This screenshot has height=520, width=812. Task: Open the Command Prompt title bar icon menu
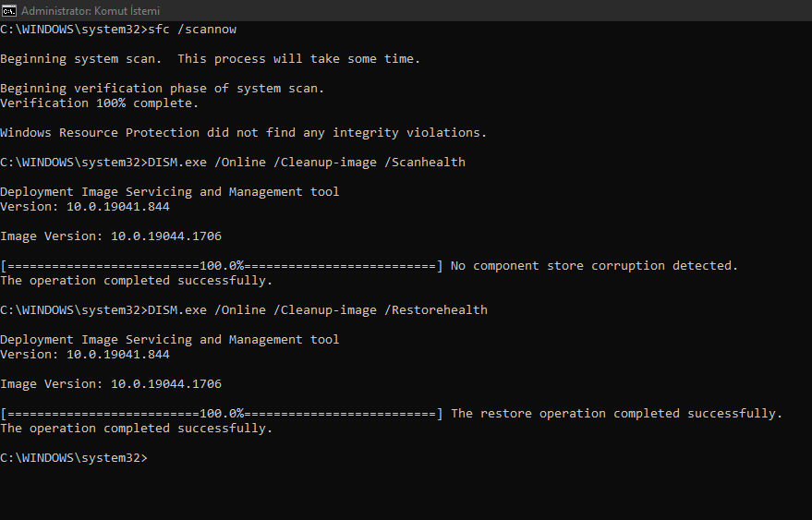coord(8,10)
